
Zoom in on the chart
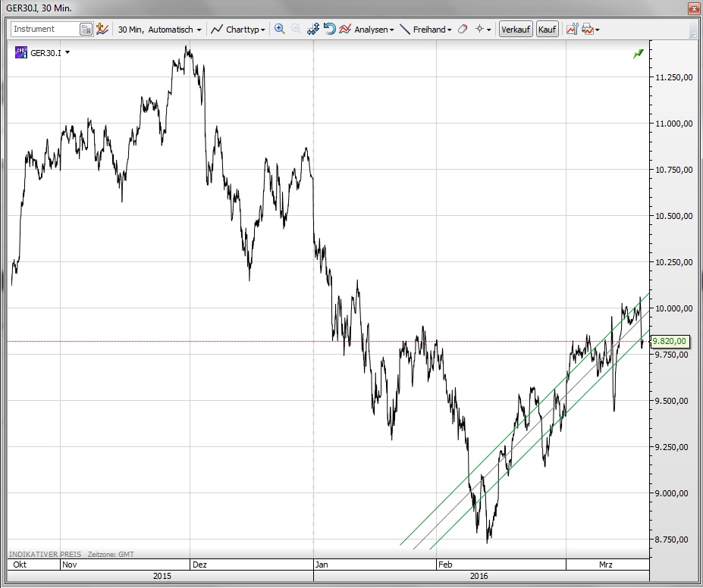(279, 30)
